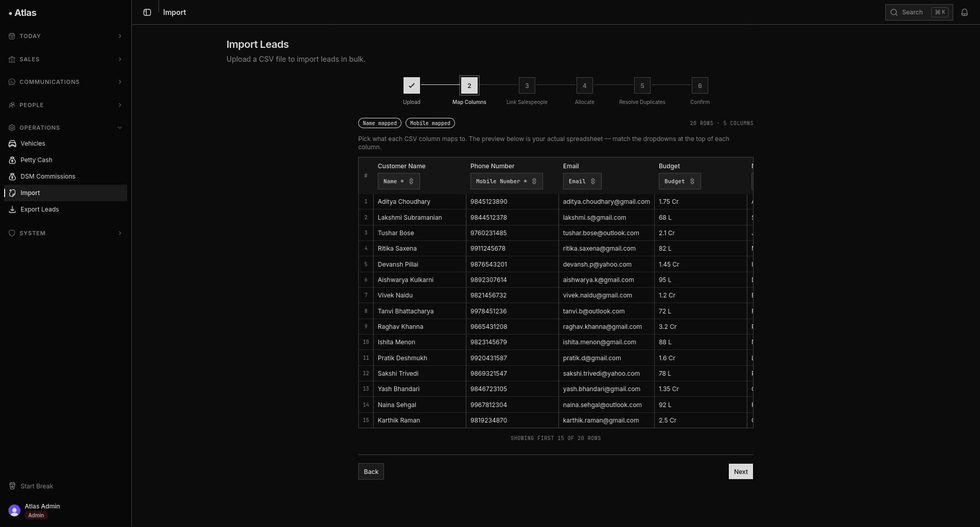Click the Sales section icon
Image resolution: width=980 pixels, height=527 pixels.
(x=12, y=59)
